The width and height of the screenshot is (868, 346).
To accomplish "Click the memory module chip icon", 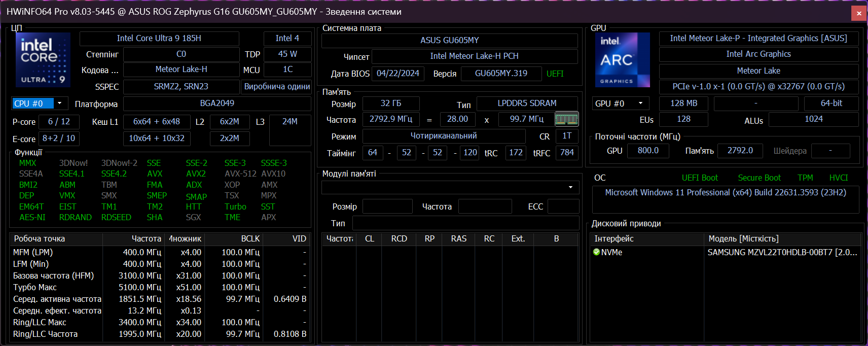I will (567, 119).
